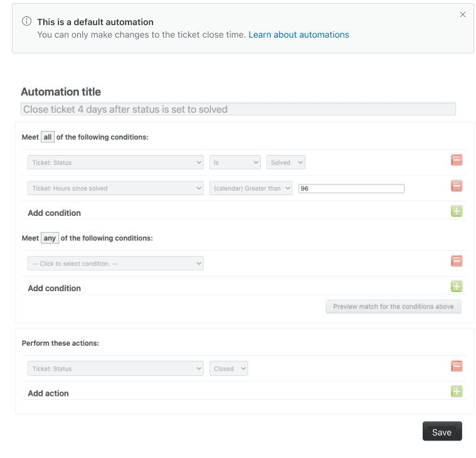
Task: Dismiss the default automation notice
Action: (x=462, y=14)
